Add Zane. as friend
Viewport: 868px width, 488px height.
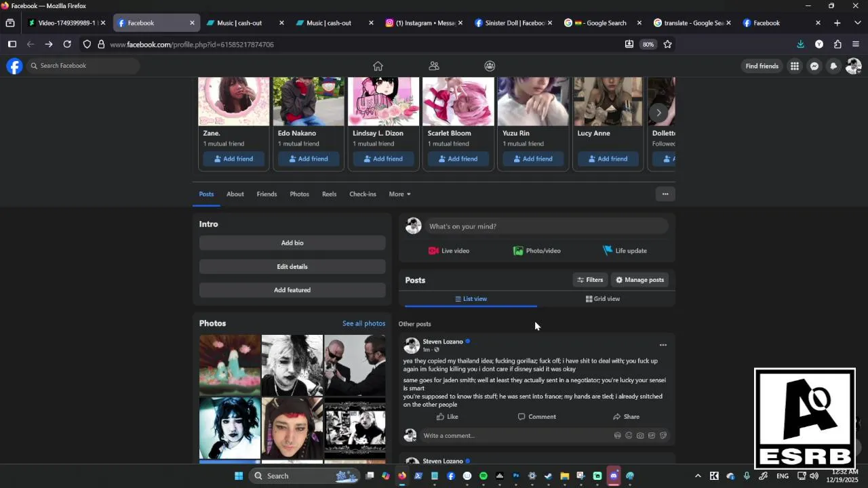pos(234,159)
